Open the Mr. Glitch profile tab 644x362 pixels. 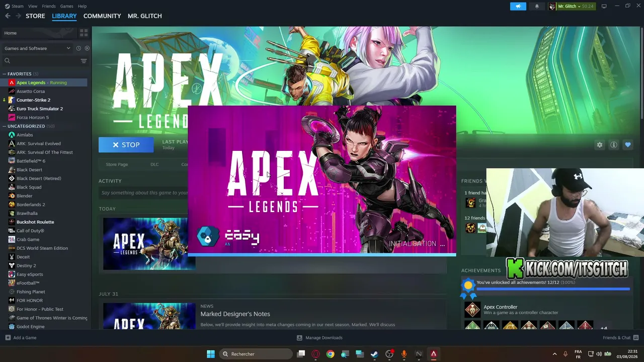pyautogui.click(x=145, y=16)
